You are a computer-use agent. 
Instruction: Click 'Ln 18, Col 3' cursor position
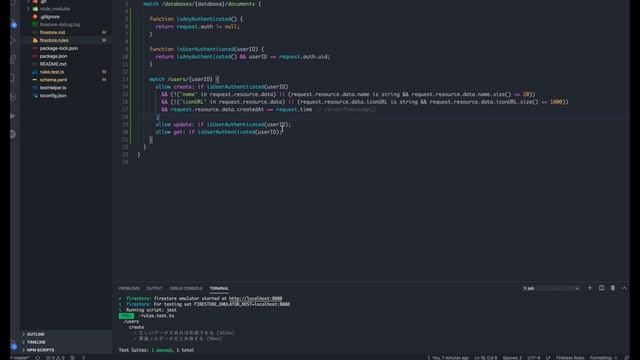pos(486,358)
